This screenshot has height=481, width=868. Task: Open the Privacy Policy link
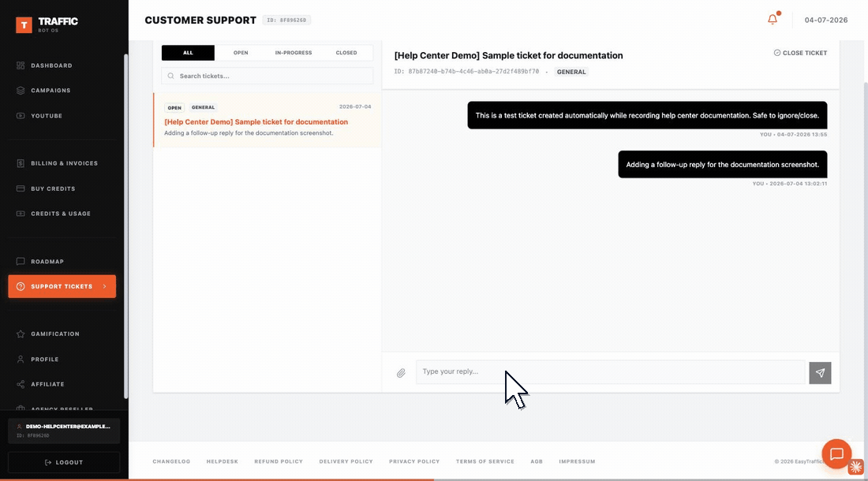pos(414,461)
